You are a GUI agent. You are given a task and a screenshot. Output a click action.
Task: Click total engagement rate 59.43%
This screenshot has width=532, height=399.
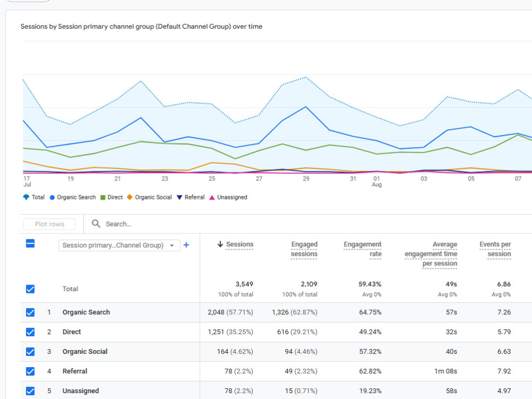coord(370,284)
